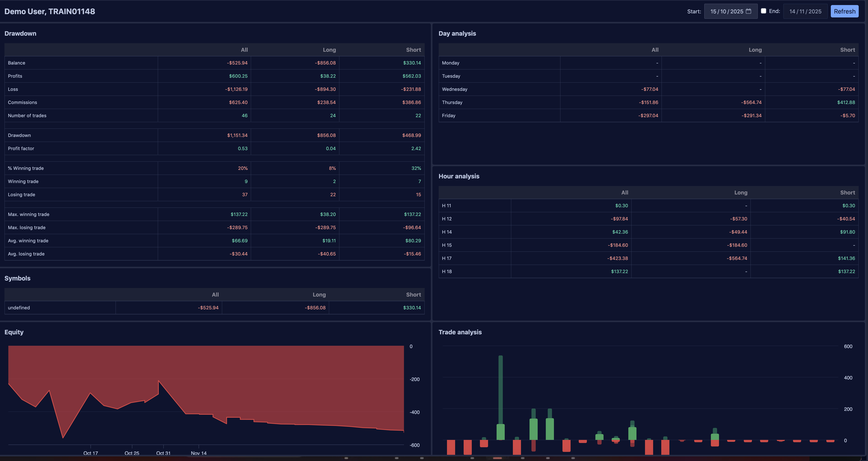Click the Long column header in Symbols table
Viewport: 868px width, 461px height.
319,295
